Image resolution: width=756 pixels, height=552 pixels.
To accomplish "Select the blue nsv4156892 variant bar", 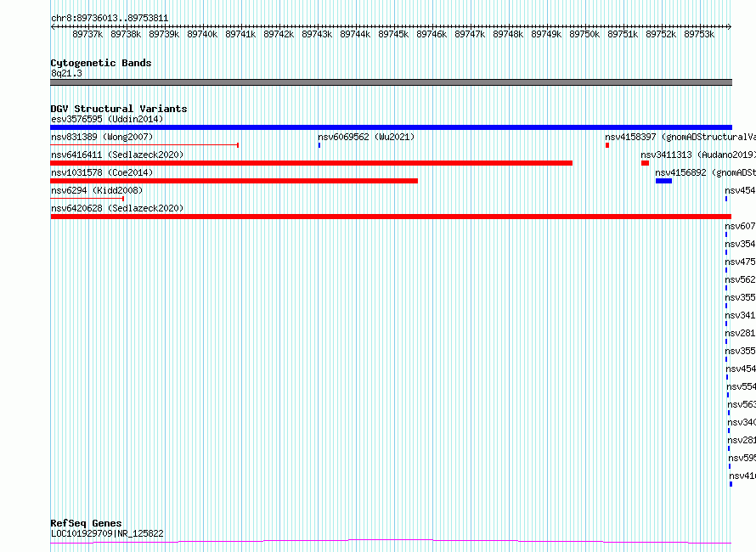I will coord(664,181).
